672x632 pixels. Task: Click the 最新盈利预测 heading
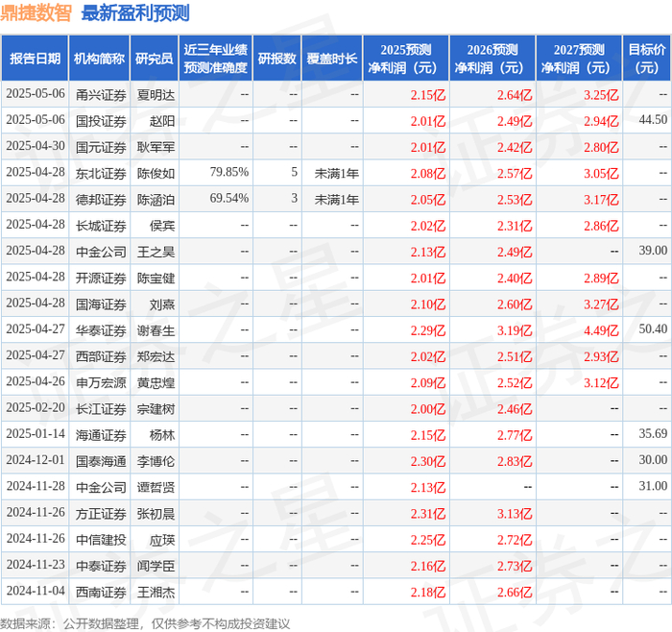click(x=135, y=12)
